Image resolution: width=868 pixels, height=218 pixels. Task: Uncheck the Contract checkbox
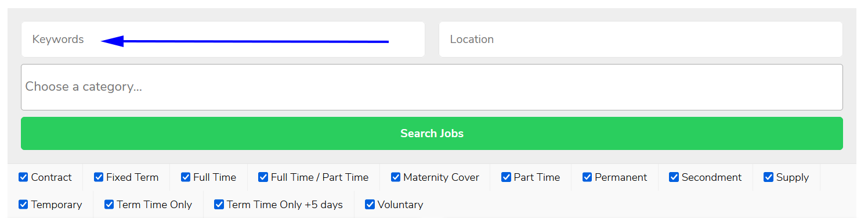(23, 177)
